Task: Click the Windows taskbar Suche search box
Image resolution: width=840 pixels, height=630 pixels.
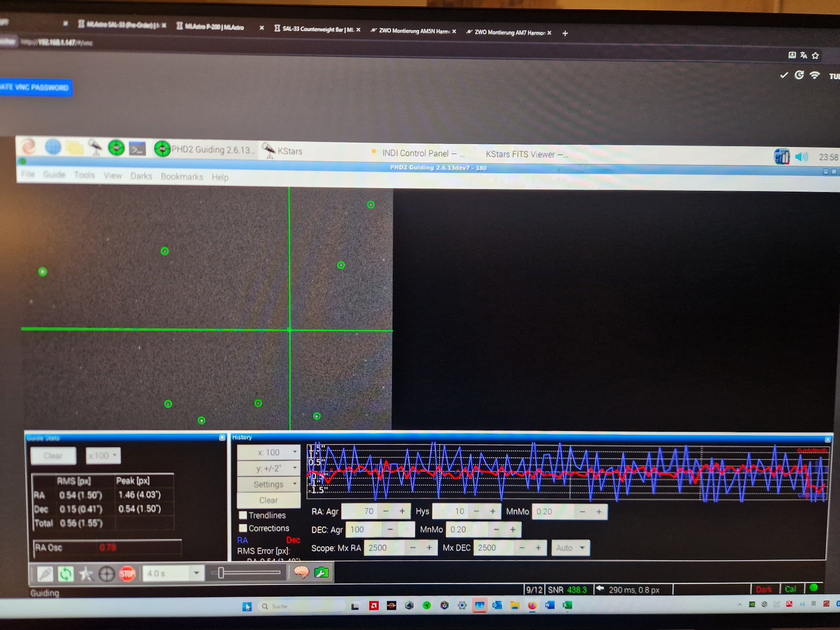Action: [x=302, y=606]
